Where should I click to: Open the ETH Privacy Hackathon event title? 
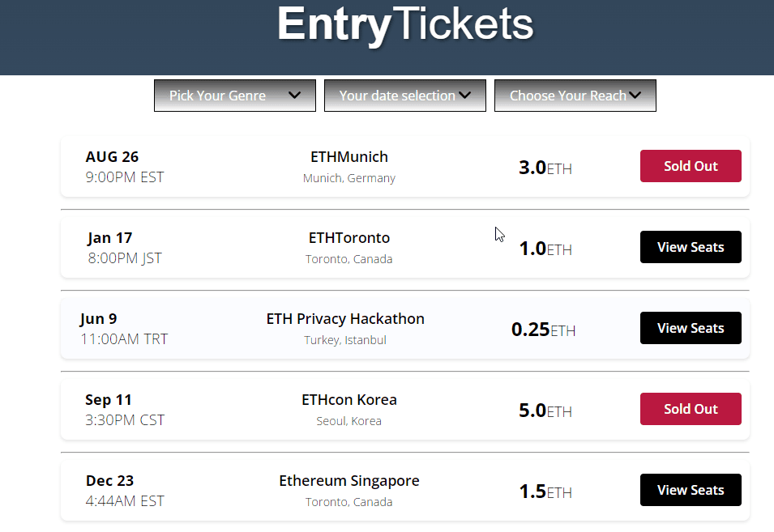[x=345, y=319]
